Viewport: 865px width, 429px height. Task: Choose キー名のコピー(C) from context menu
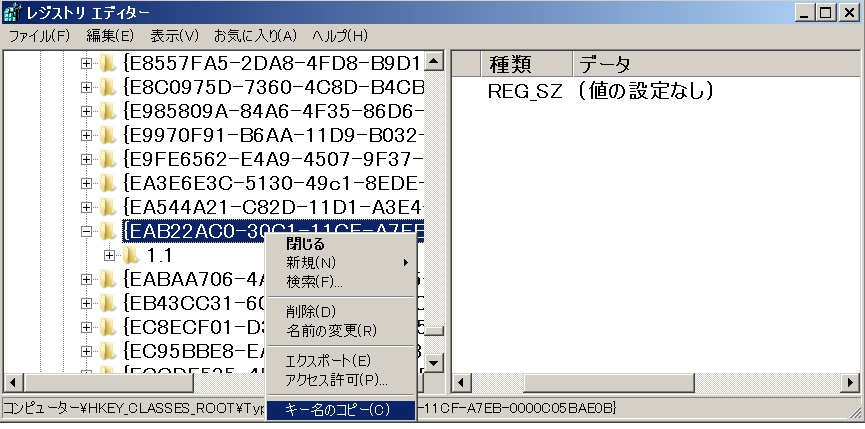click(x=341, y=410)
